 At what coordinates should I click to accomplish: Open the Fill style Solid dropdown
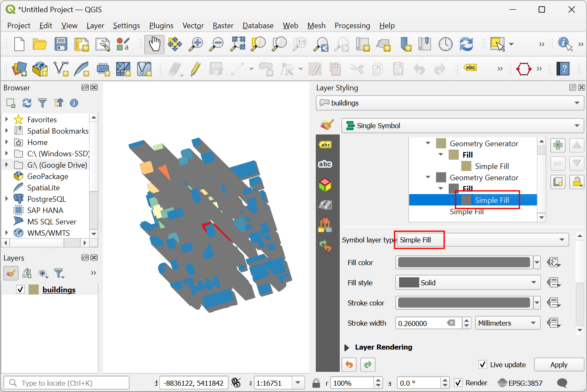(468, 283)
